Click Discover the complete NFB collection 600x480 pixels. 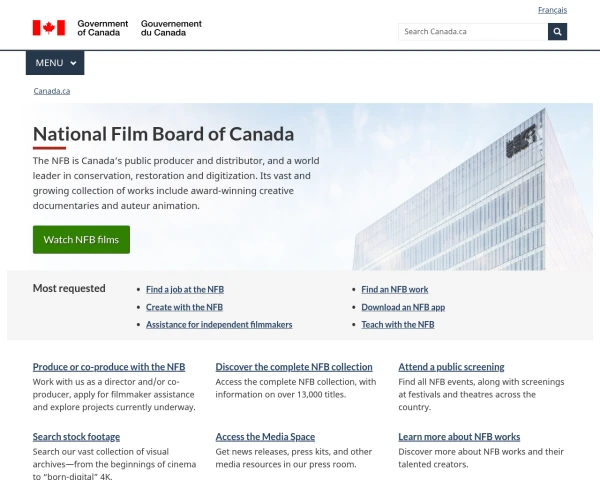tap(294, 367)
